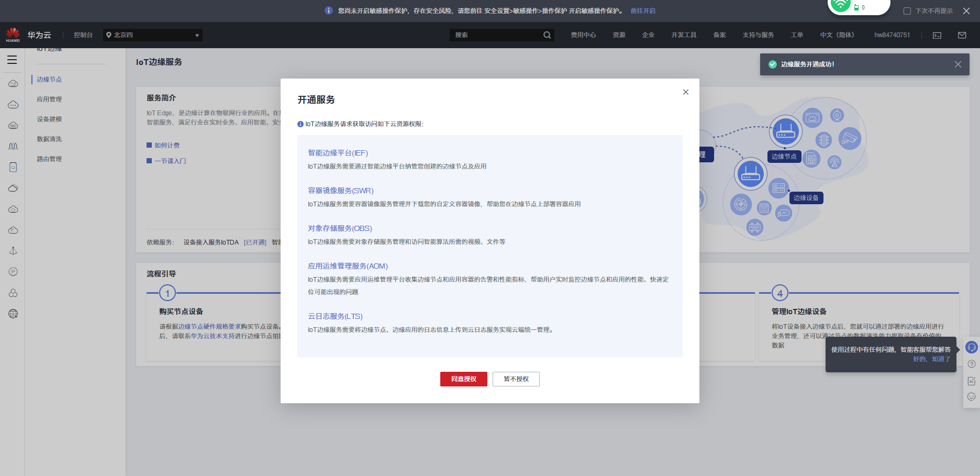Click the info icon beside permissions notice

point(300,124)
